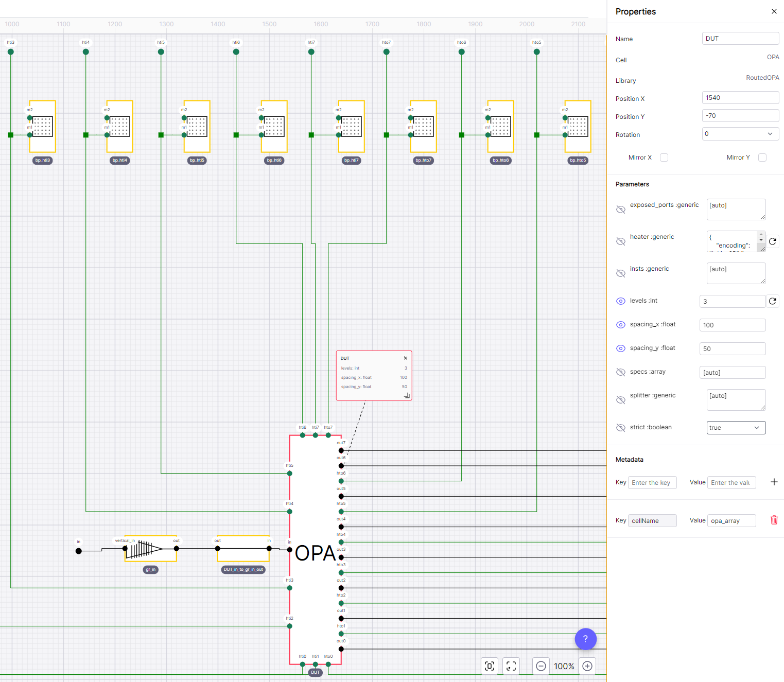Image resolution: width=784 pixels, height=682 pixels.
Task: Open the purple help question button
Action: pos(585,639)
